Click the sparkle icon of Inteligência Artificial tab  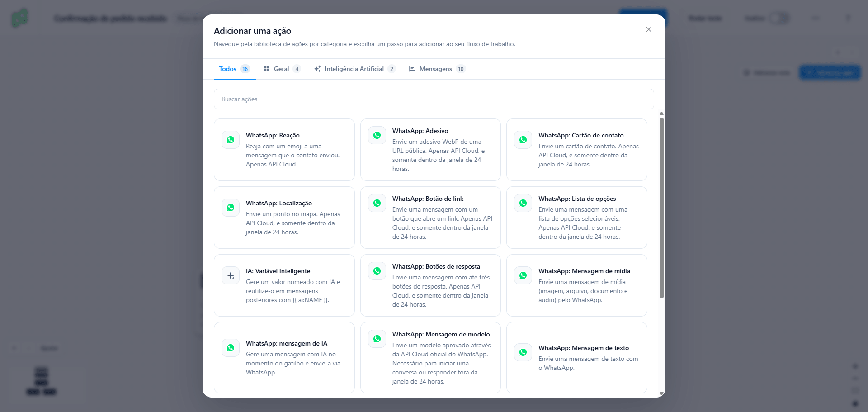pyautogui.click(x=317, y=69)
